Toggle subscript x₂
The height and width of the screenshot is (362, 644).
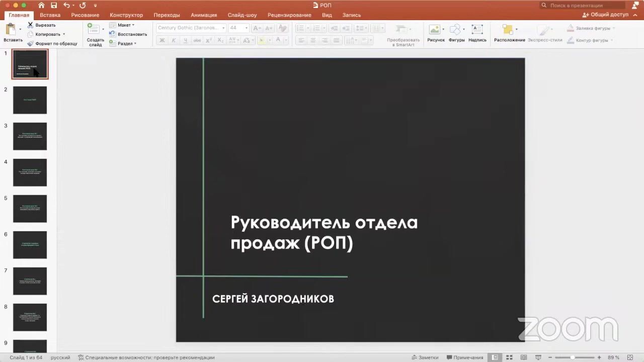click(x=220, y=40)
